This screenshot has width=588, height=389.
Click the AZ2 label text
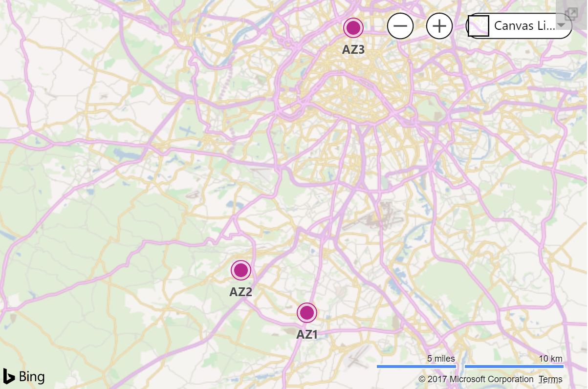click(240, 292)
